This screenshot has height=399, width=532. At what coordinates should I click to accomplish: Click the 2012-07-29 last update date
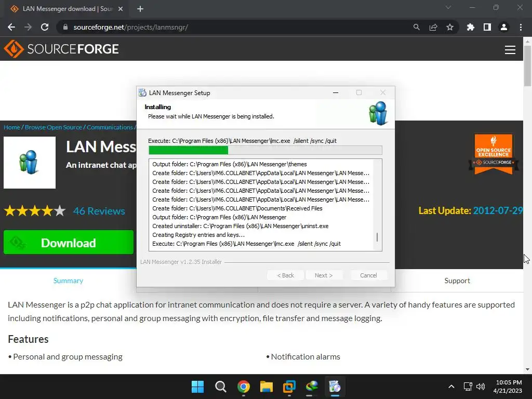click(x=497, y=211)
